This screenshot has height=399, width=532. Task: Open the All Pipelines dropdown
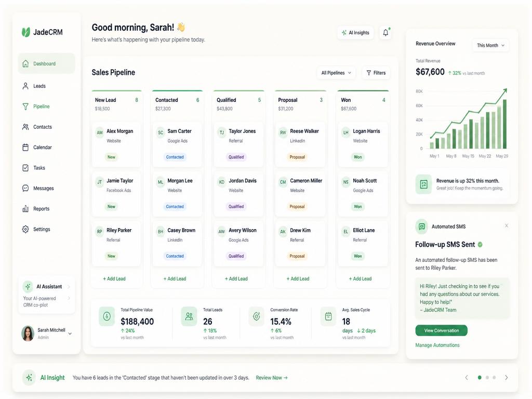coord(336,73)
